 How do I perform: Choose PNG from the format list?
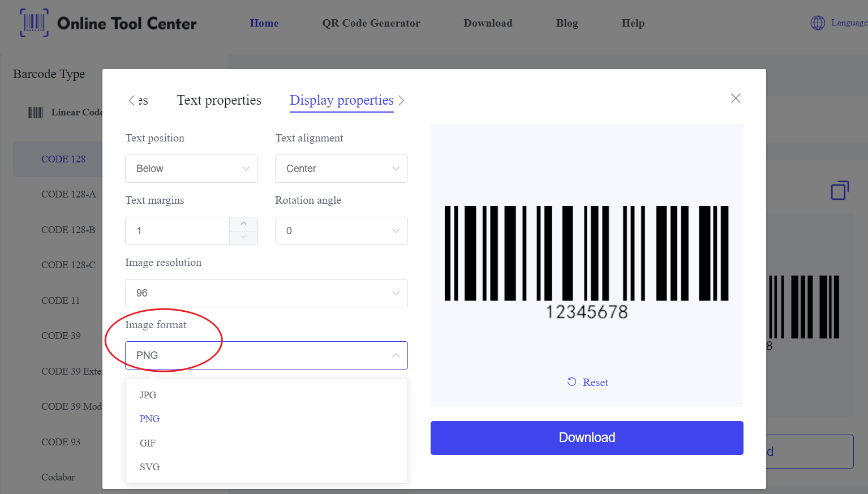267,419
